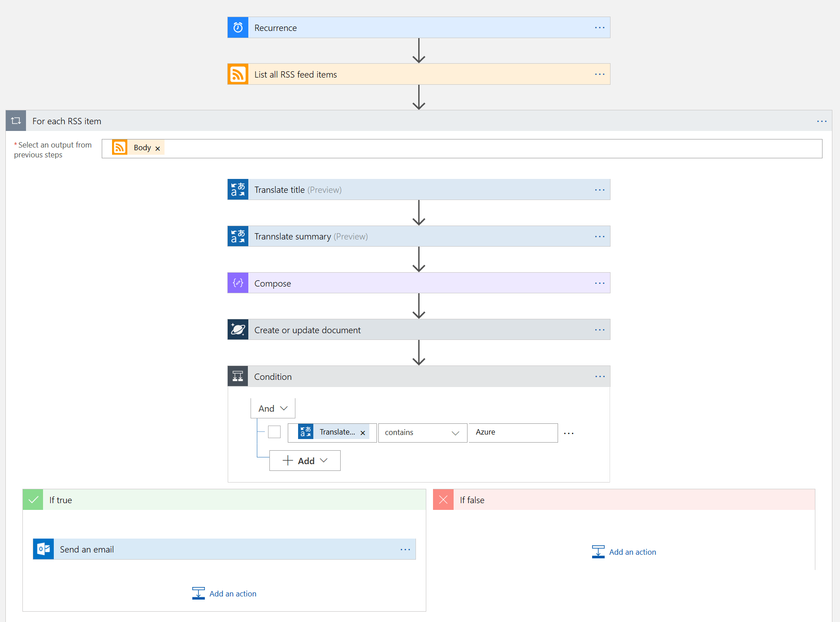Remove the Translate token from the condition
Screen dimensions: 840x622
click(x=363, y=433)
